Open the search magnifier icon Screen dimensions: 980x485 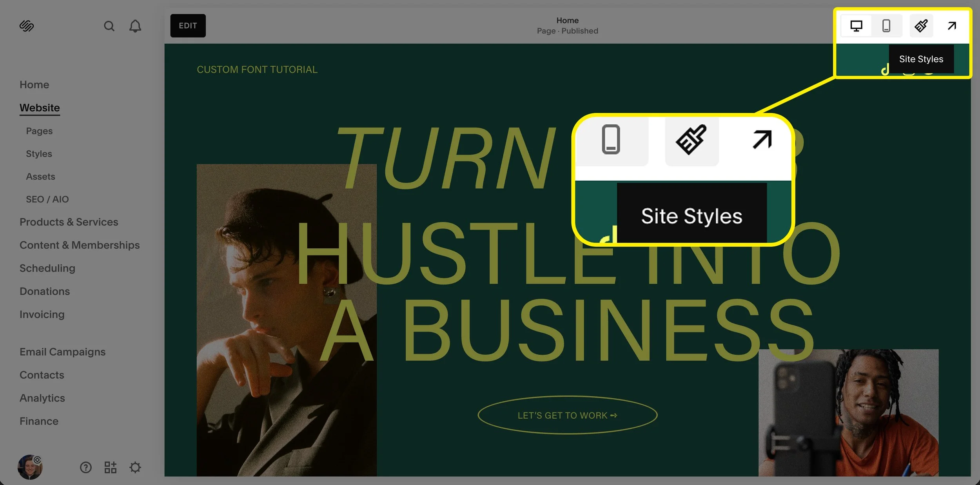(x=109, y=26)
